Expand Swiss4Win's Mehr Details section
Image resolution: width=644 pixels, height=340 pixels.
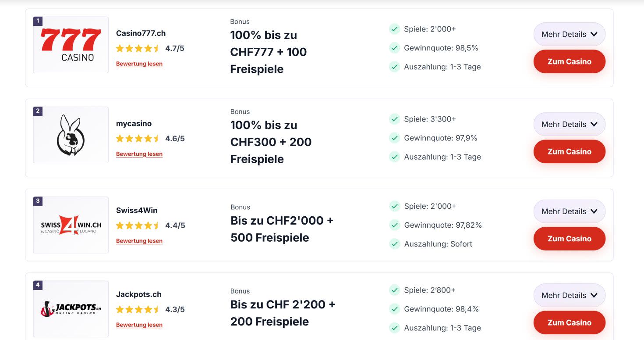coord(569,211)
